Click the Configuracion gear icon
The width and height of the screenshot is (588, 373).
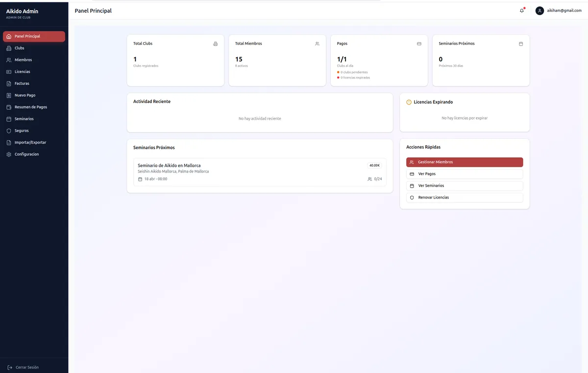tap(9, 154)
